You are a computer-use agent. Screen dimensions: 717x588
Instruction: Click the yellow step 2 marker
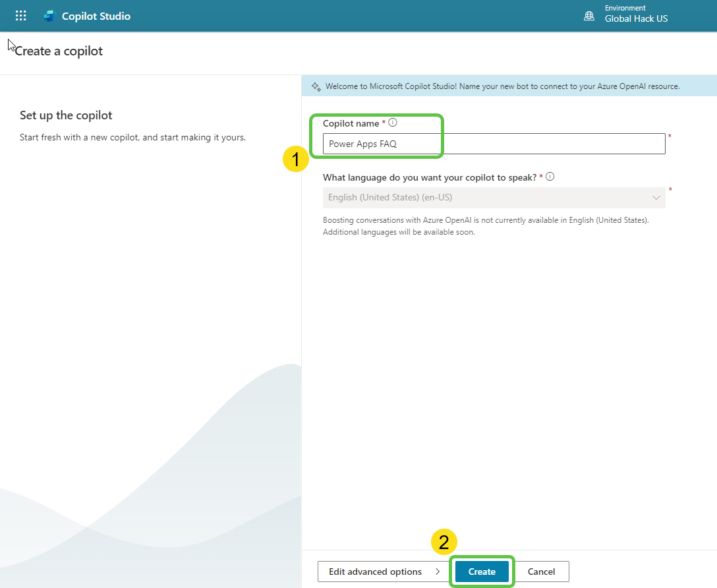(444, 542)
